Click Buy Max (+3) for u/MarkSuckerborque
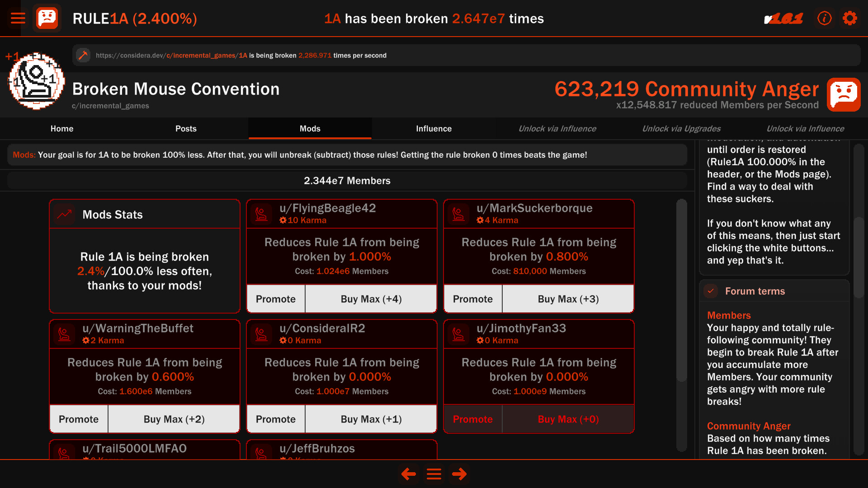Image resolution: width=868 pixels, height=488 pixels. 568,299
